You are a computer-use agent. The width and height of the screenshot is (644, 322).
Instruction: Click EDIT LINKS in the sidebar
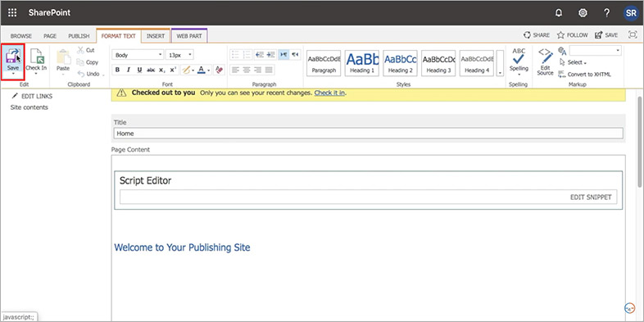point(32,96)
